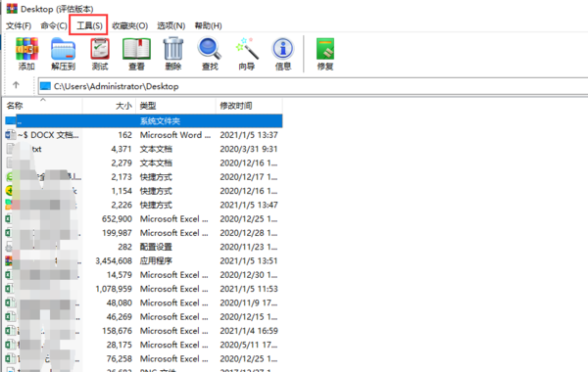This screenshot has height=372, width=588.
Task: Click the date 2020/3/31 9:31
Action: tap(249, 149)
